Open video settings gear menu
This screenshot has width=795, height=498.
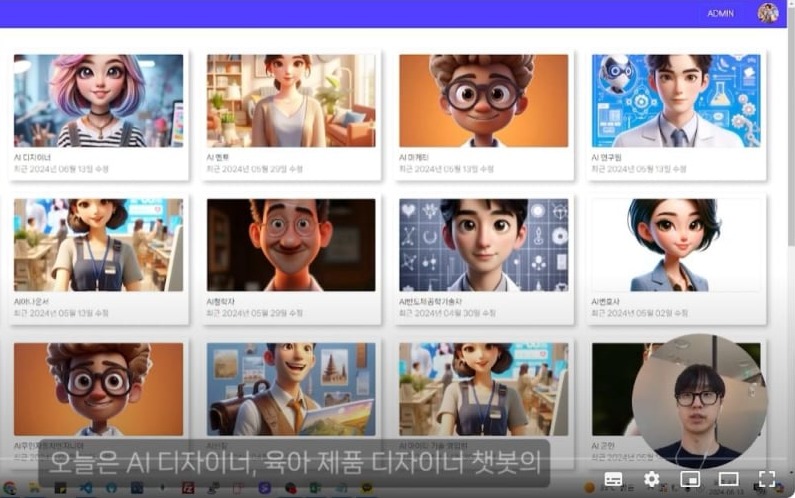[652, 480]
